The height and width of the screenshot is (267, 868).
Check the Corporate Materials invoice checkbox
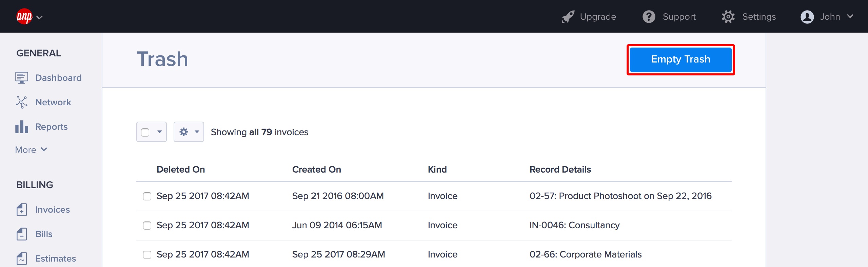click(147, 255)
